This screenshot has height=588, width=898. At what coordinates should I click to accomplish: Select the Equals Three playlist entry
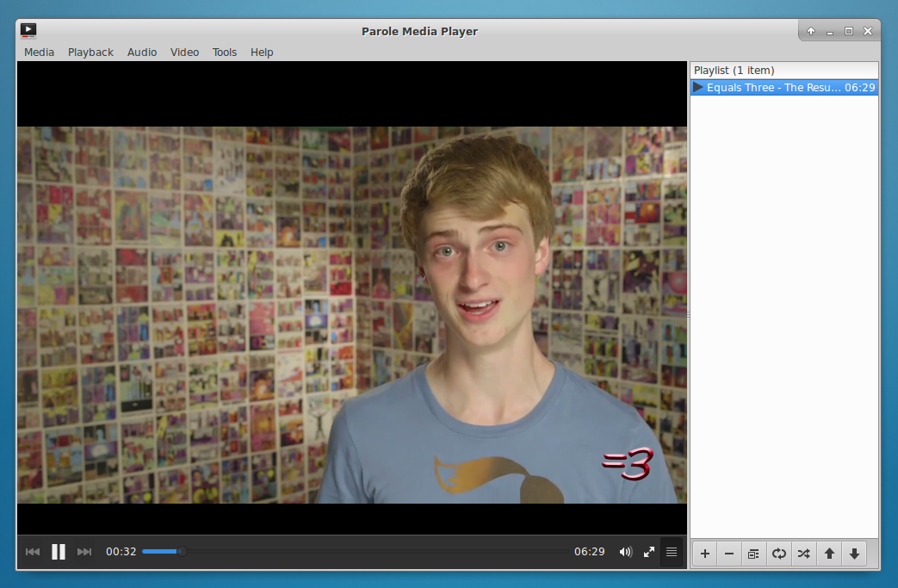[779, 87]
